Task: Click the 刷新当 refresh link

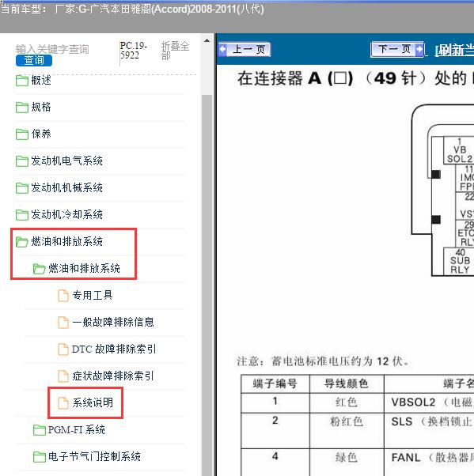Action: 454,50
